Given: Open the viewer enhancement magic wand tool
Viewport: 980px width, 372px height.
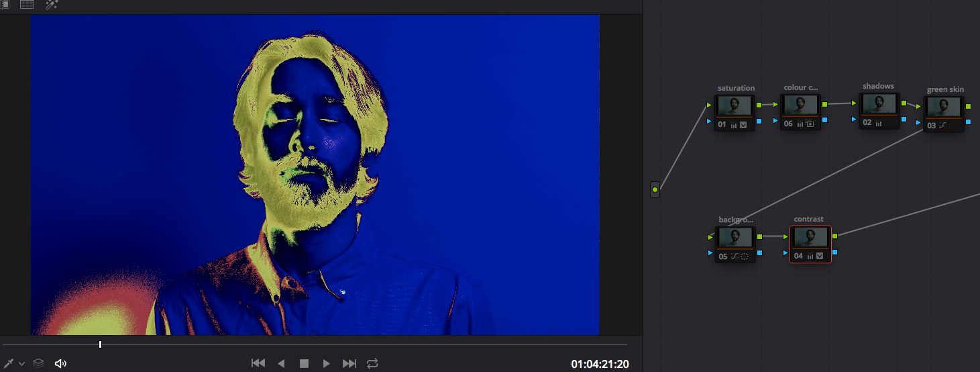Looking at the screenshot, I should pos(52,5).
